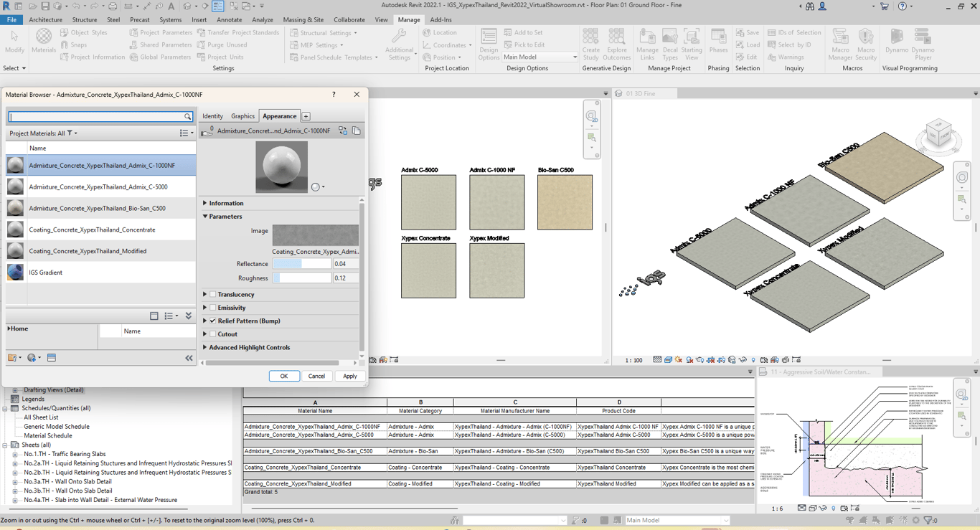The image size is (980, 530).
Task: Open Project Information
Action: pyautogui.click(x=92, y=57)
